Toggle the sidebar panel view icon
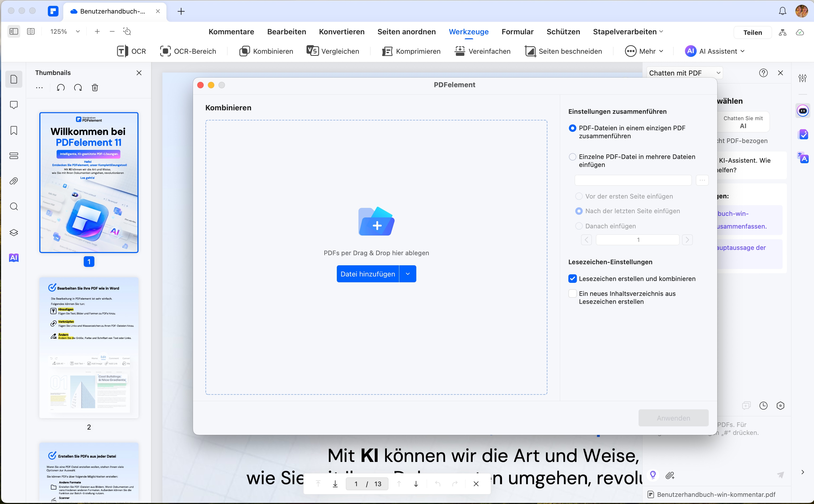The height and width of the screenshot is (504, 814). tap(14, 31)
